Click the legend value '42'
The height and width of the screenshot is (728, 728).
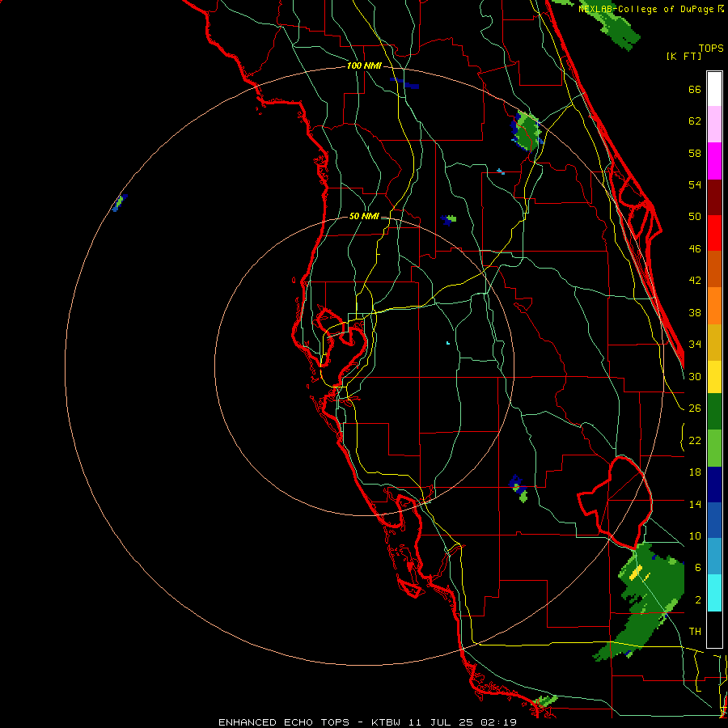point(695,280)
